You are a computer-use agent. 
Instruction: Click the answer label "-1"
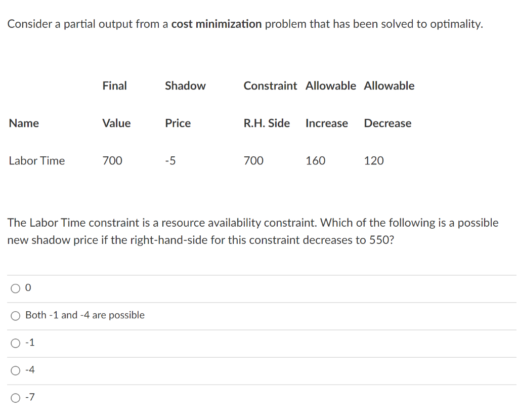(30, 342)
